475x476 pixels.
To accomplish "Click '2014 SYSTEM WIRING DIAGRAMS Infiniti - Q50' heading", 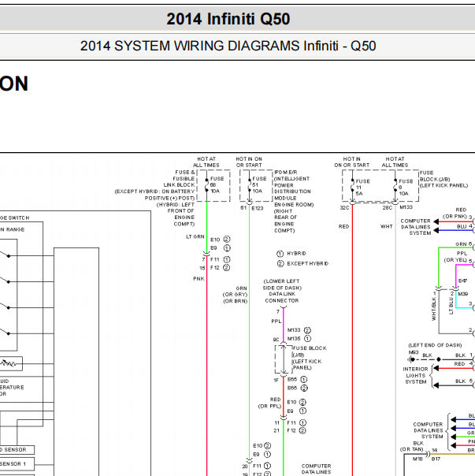I will [228, 46].
